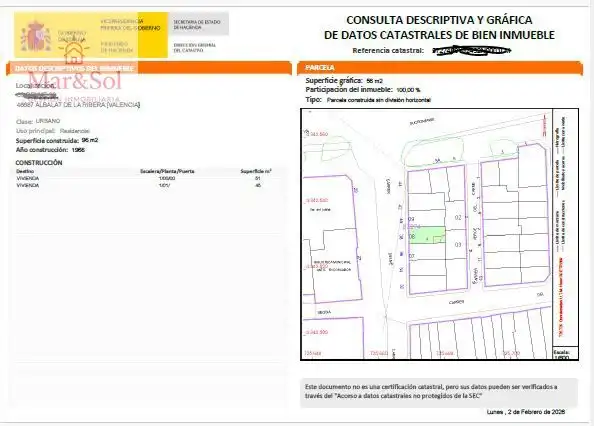Click the Escala box below the map legend
The image size is (594, 426).
[565, 353]
